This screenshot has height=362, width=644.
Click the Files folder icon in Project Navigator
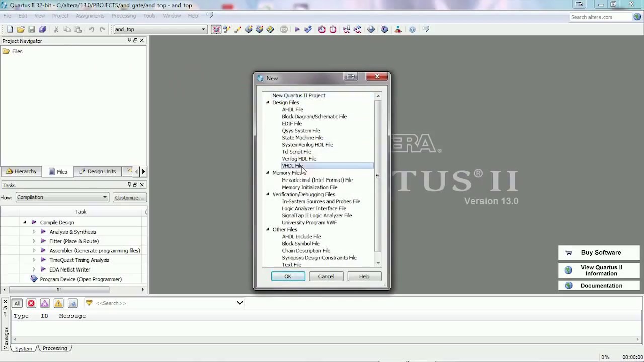[6, 51]
